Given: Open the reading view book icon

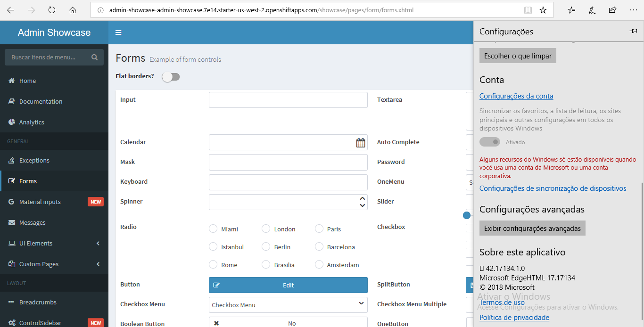Looking at the screenshot, I should click(x=528, y=10).
